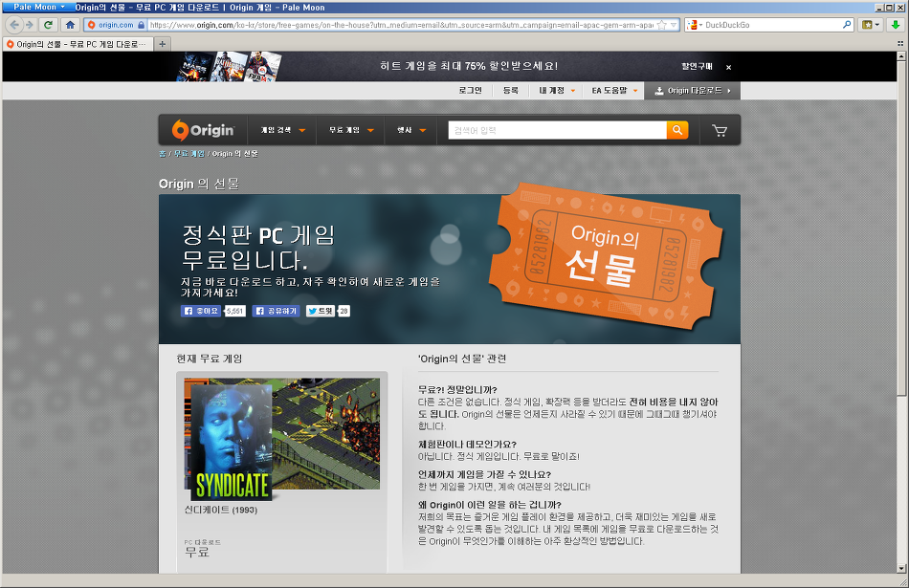Click the Origin logo
The height and width of the screenshot is (588, 909).
point(203,130)
